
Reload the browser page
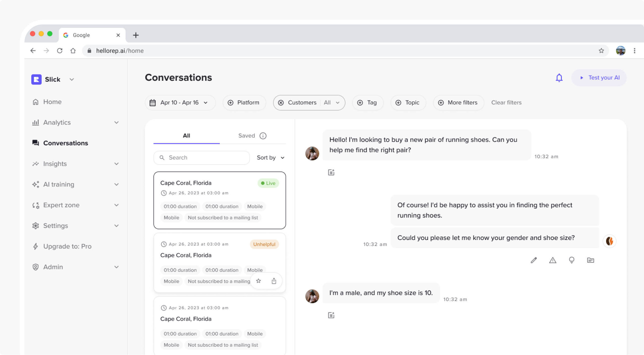click(60, 51)
